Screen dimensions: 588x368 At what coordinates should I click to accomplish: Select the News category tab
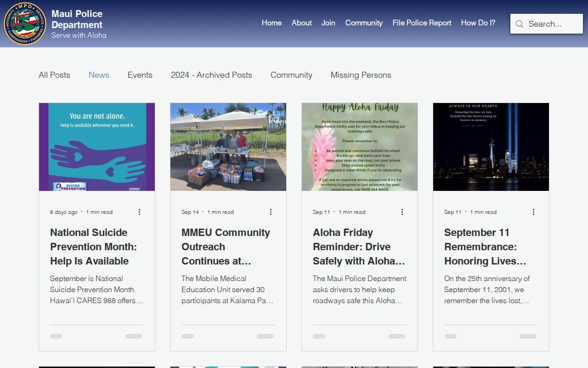point(99,75)
